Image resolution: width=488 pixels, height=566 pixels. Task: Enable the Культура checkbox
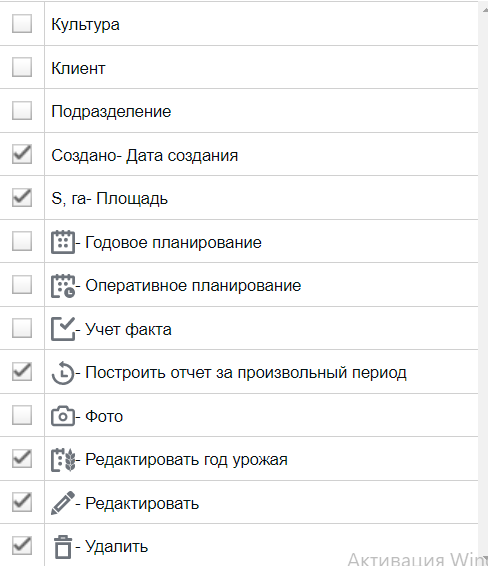(22, 24)
